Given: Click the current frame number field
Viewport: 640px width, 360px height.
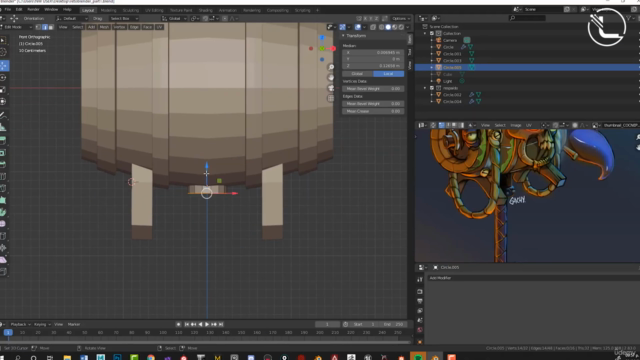Looking at the screenshot, I should [327, 324].
